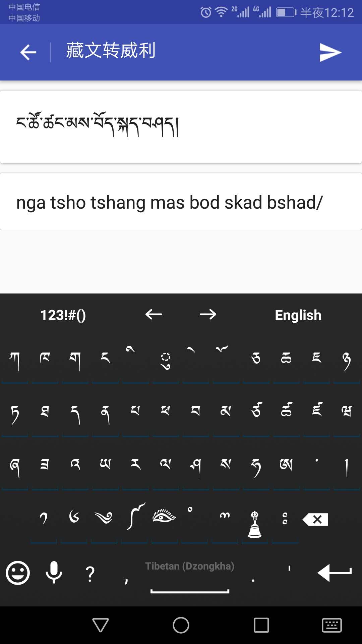Move cursor left with keyboard arrow

point(154,315)
